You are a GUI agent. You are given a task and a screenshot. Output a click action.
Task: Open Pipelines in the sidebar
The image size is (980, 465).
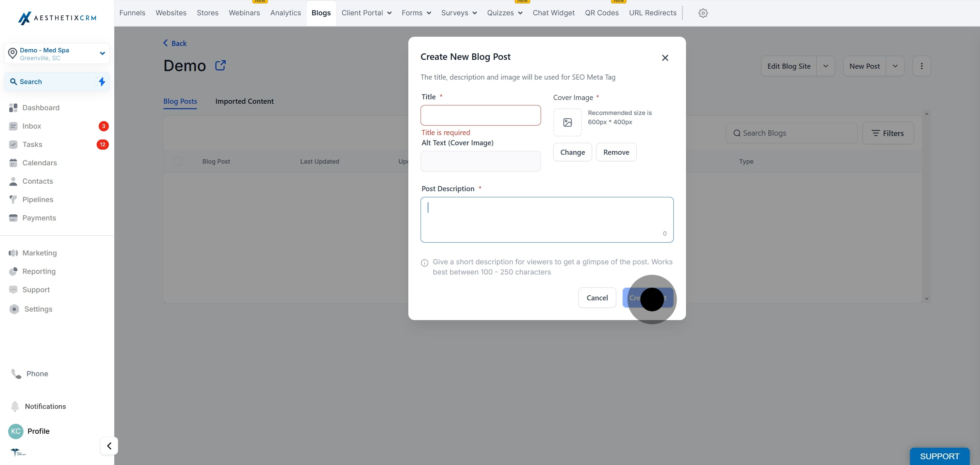coord(38,199)
